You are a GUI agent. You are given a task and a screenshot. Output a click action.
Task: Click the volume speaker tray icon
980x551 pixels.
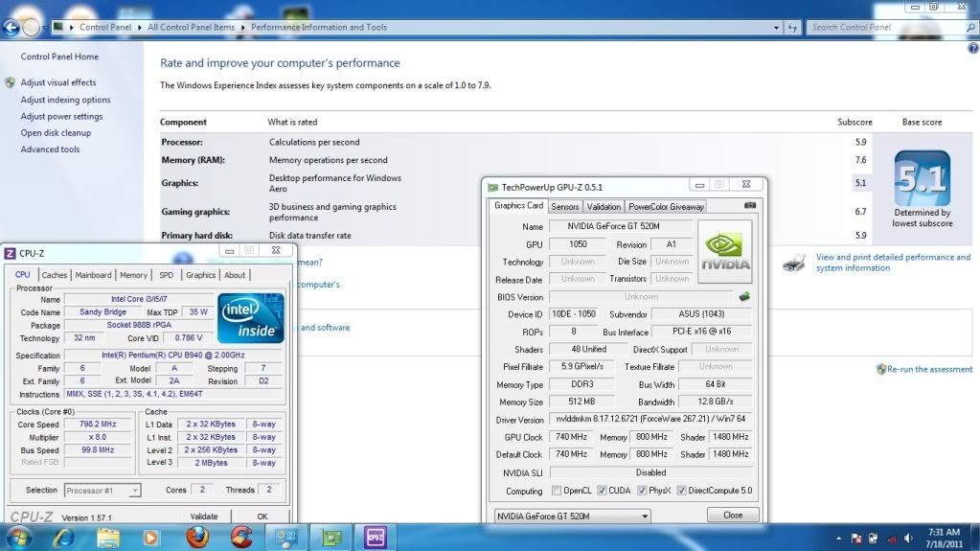[x=909, y=539]
